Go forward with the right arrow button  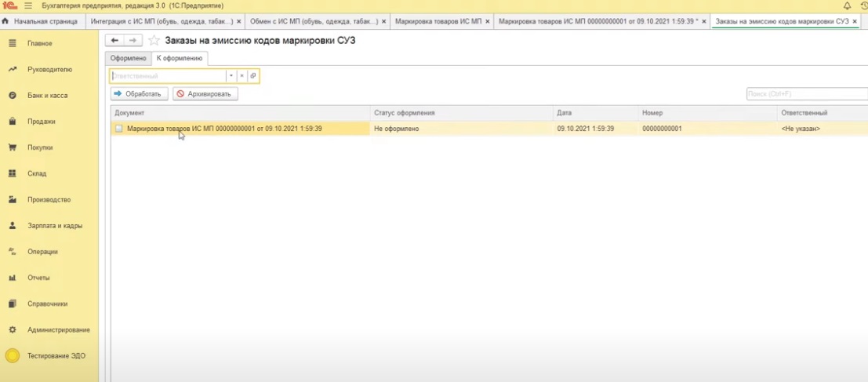[x=133, y=40]
